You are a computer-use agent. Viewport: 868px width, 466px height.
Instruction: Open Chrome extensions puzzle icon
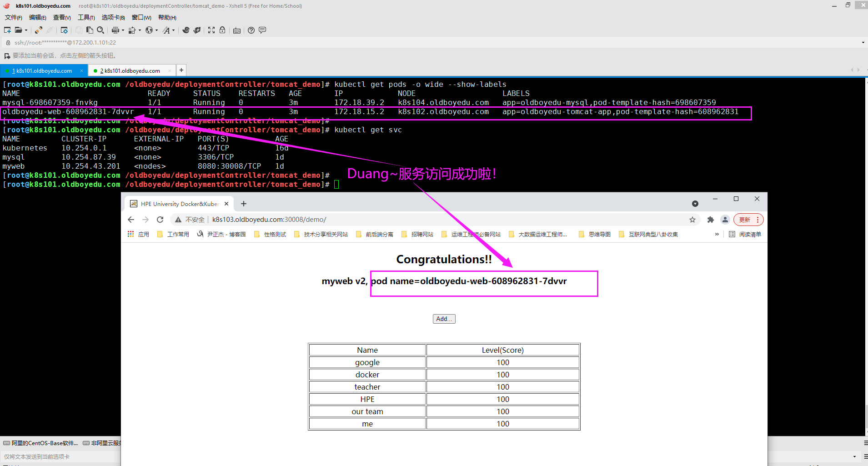pyautogui.click(x=710, y=220)
